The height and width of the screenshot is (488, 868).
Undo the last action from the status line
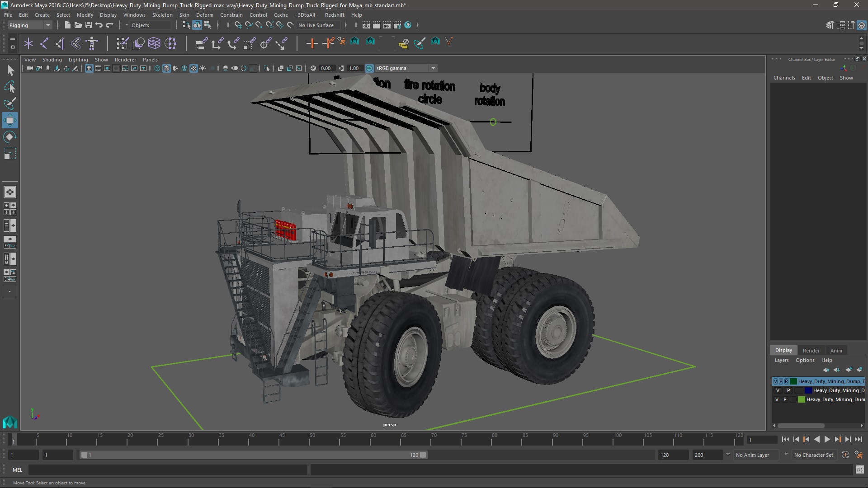coord(99,25)
